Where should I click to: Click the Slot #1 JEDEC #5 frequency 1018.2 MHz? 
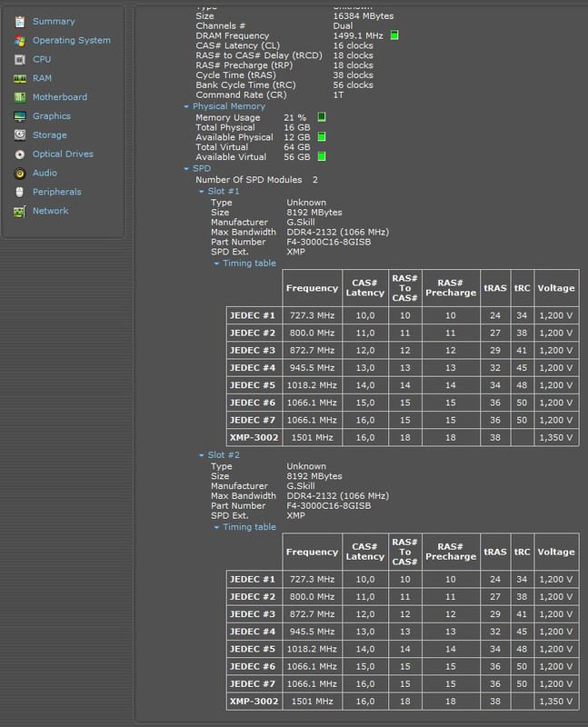pyautogui.click(x=312, y=385)
